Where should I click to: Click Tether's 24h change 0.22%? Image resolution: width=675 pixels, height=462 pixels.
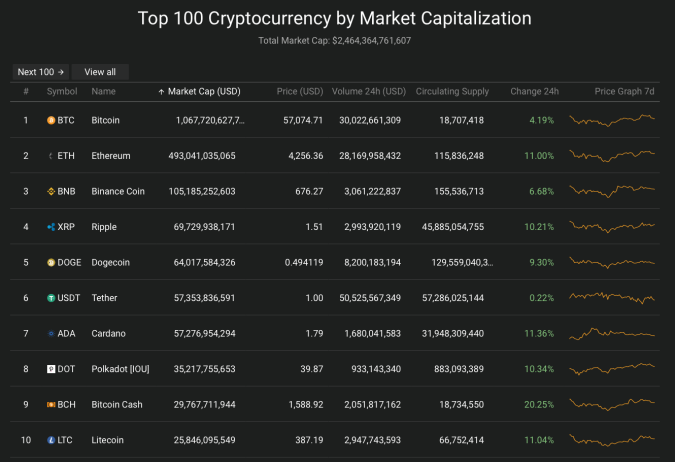point(542,298)
